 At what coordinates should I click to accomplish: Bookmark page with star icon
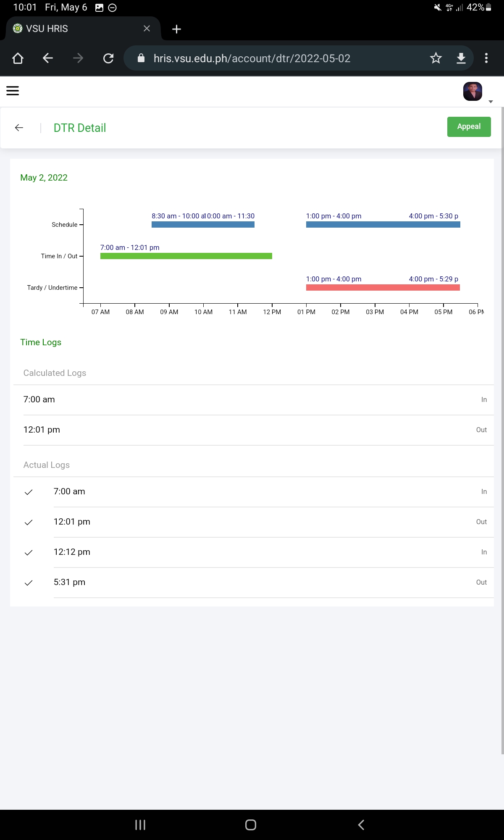436,58
